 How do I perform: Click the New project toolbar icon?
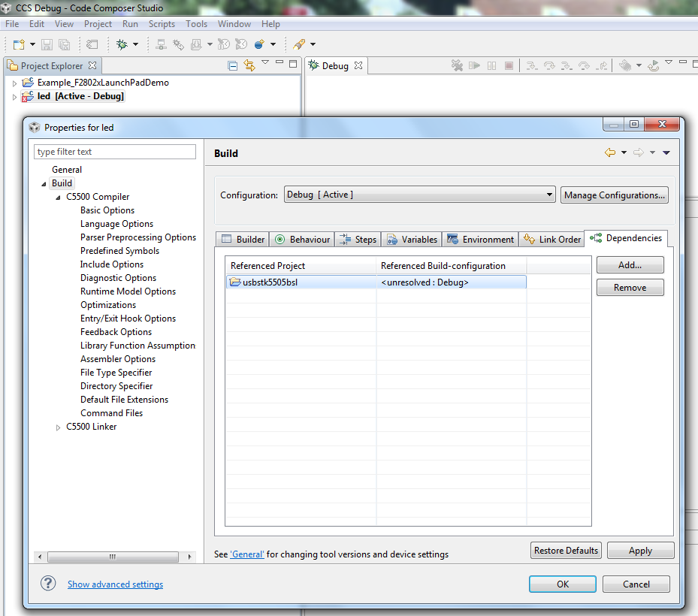pyautogui.click(x=19, y=44)
